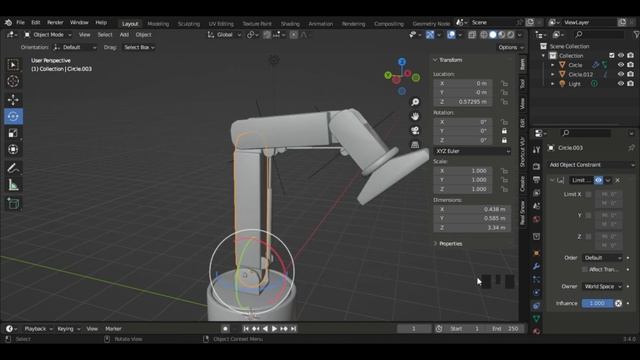Switch perspective/orthographic grid icon
Image resolution: width=640 pixels, height=360 pixels.
coord(415,145)
